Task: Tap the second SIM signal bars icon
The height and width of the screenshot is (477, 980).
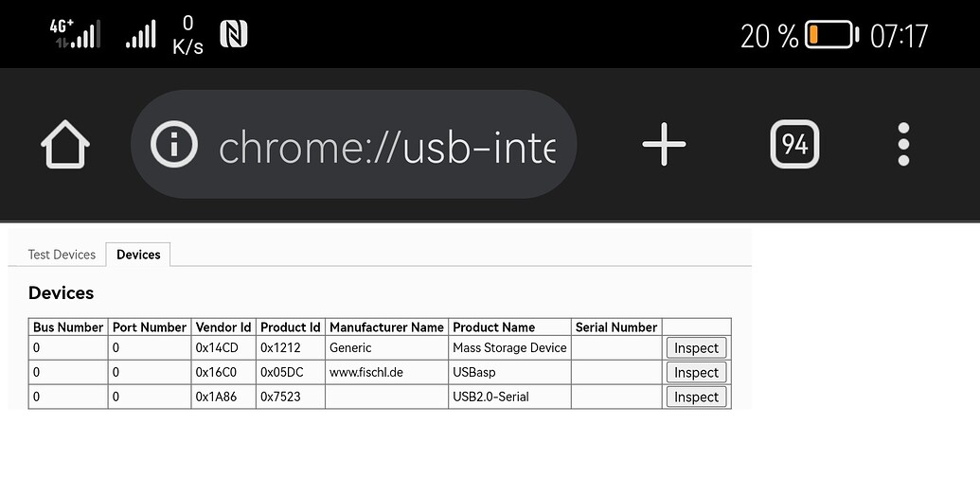Action: point(141,34)
